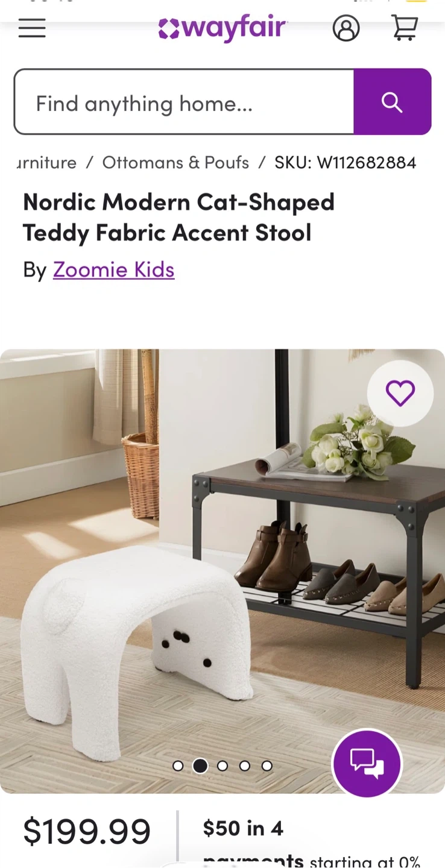Tap the cat-shaped stool product photo
Screen dimensions: 445x868
222,571
